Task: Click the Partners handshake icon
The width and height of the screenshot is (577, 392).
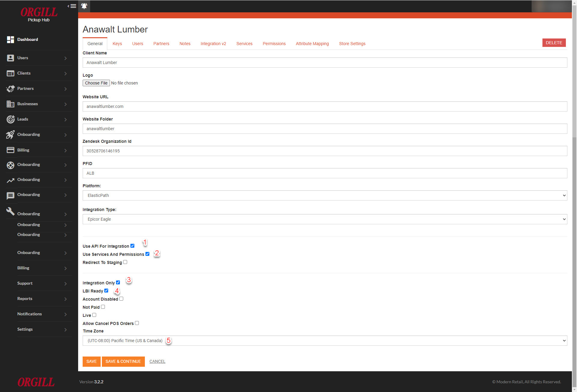Action: point(11,89)
